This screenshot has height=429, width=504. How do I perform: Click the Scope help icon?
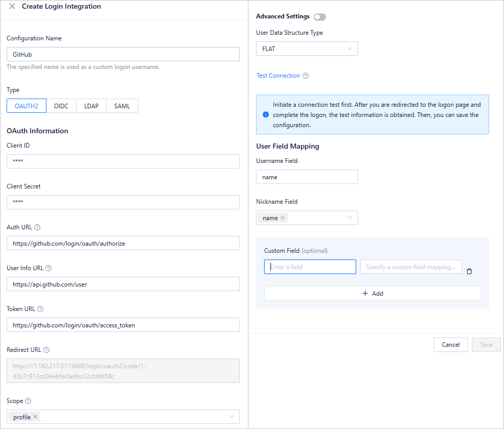click(x=28, y=401)
